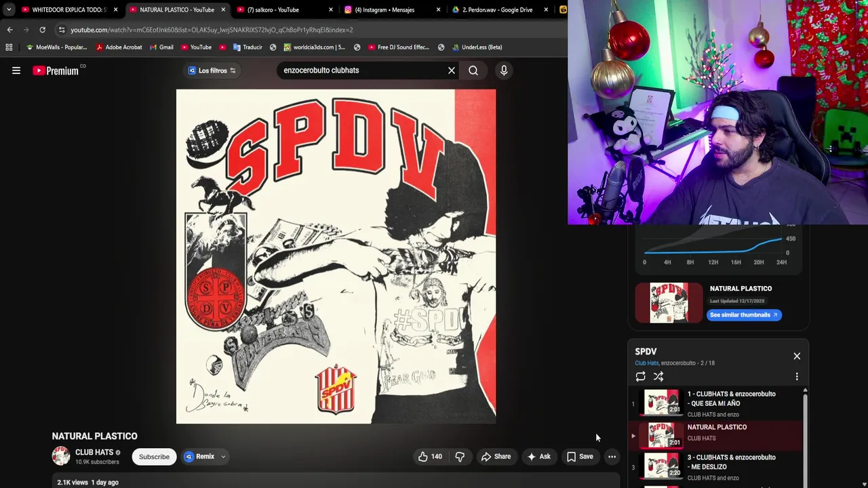Go to YouTube Premium home logo

pos(56,70)
